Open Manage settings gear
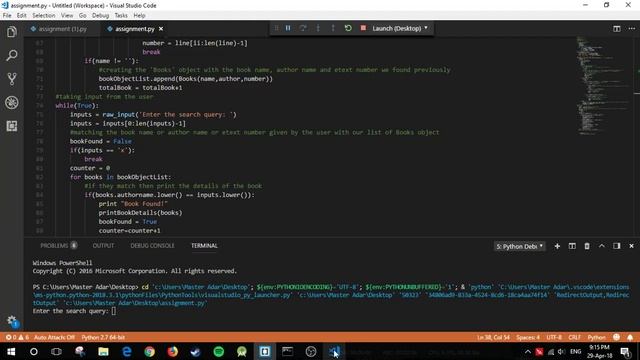 point(12,321)
